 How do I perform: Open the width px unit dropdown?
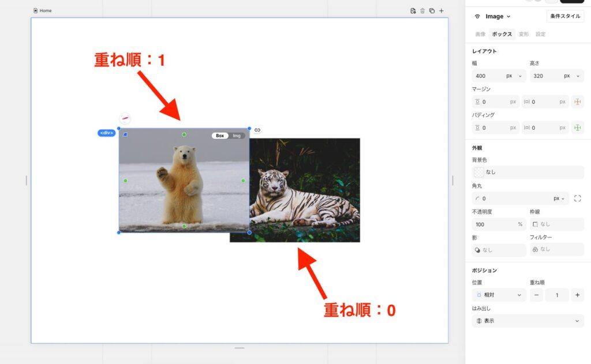pyautogui.click(x=513, y=76)
